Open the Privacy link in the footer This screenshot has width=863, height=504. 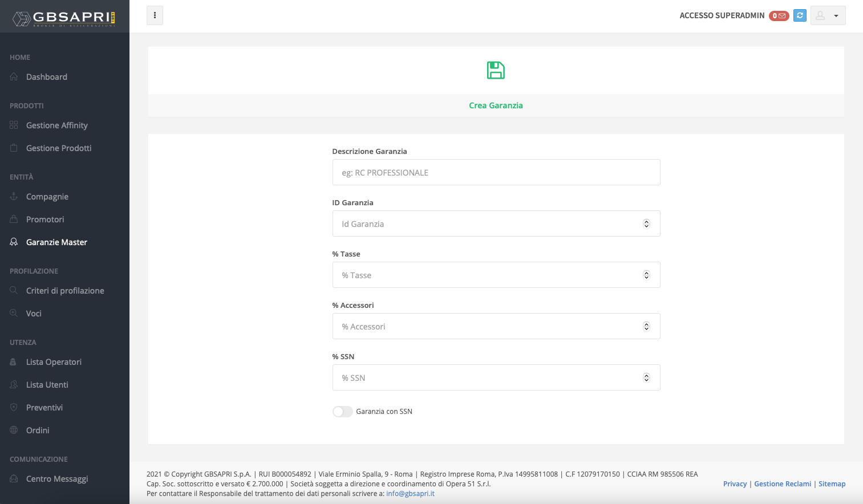click(735, 483)
